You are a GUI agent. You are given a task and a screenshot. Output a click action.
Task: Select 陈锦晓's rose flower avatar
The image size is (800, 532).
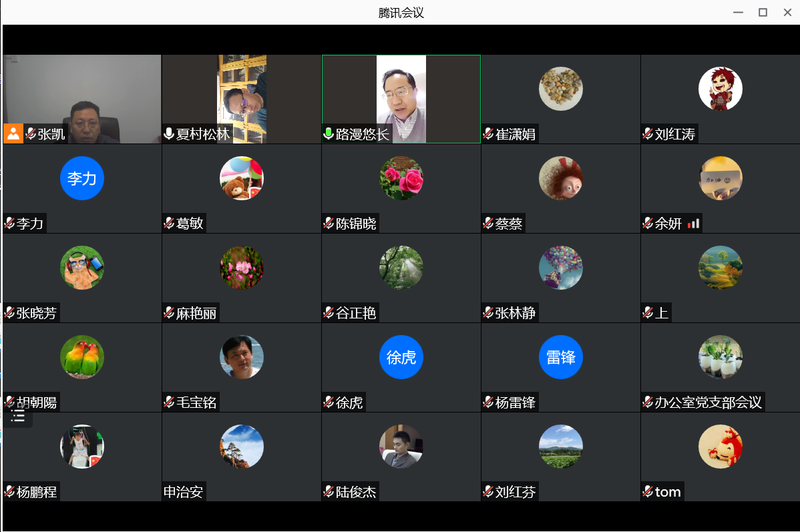pos(401,178)
